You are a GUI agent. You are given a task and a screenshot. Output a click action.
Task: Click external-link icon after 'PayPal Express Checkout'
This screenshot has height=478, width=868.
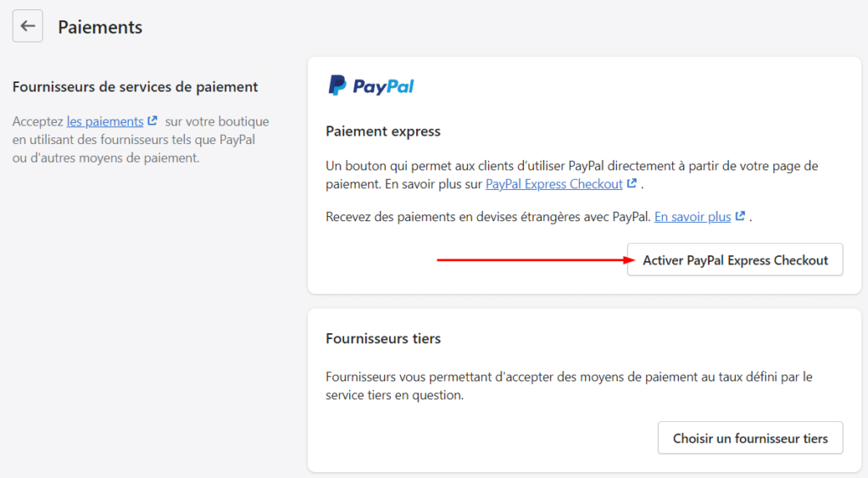tap(632, 184)
